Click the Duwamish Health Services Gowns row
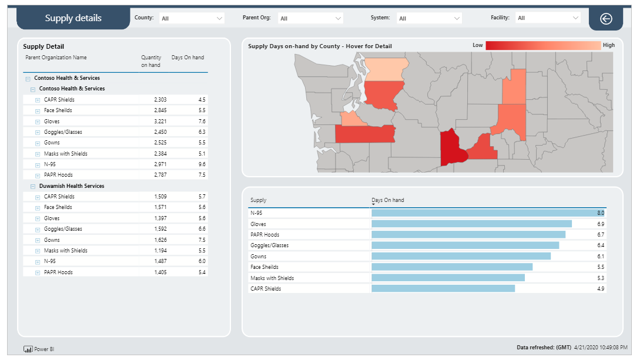Screen dimensions: 643x364 pos(116,240)
